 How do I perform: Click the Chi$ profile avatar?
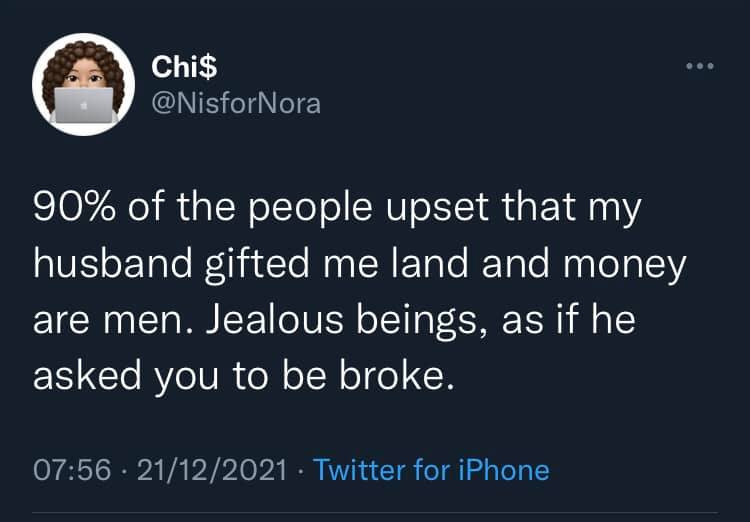[84, 84]
